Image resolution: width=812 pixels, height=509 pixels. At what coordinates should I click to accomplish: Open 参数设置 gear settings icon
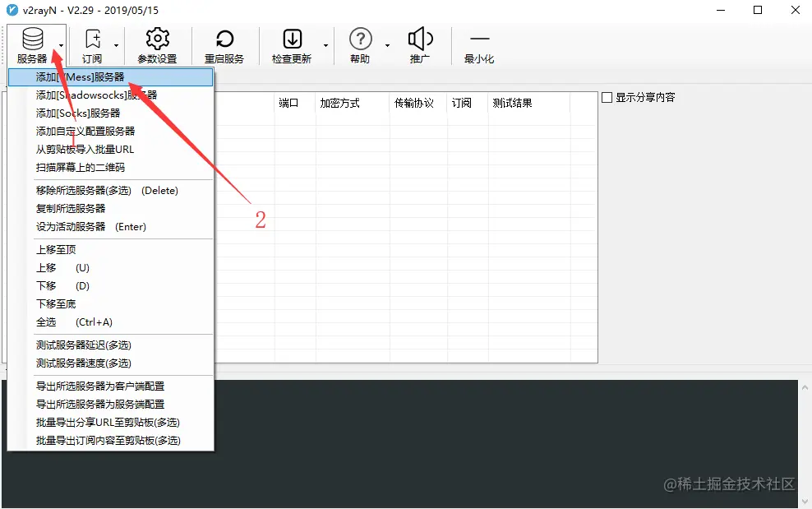(x=158, y=39)
